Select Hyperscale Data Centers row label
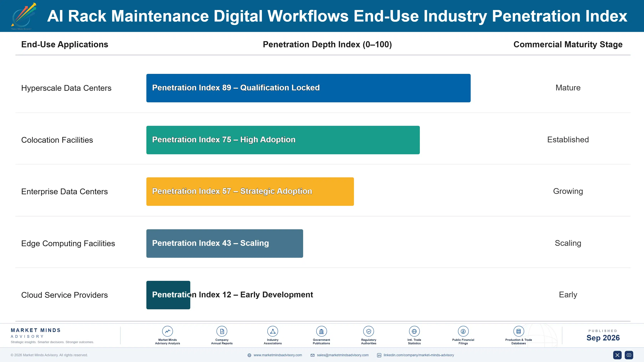The height and width of the screenshot is (362, 644). pos(66,88)
